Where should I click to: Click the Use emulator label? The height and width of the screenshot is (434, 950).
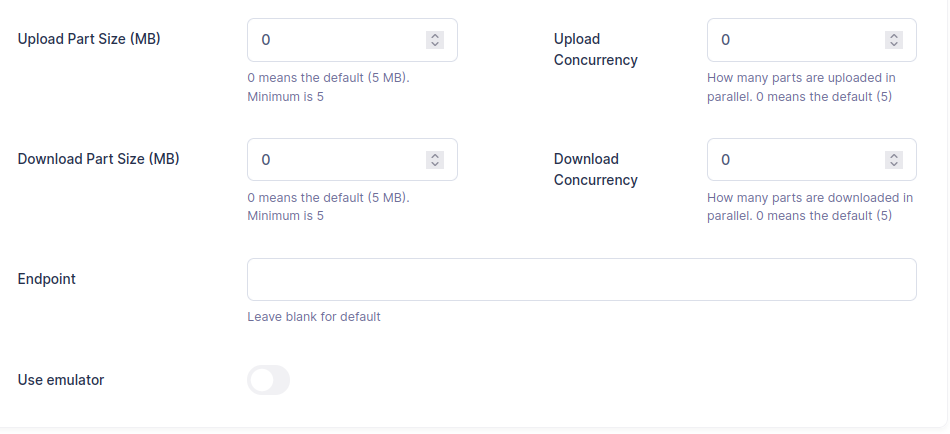(x=61, y=380)
